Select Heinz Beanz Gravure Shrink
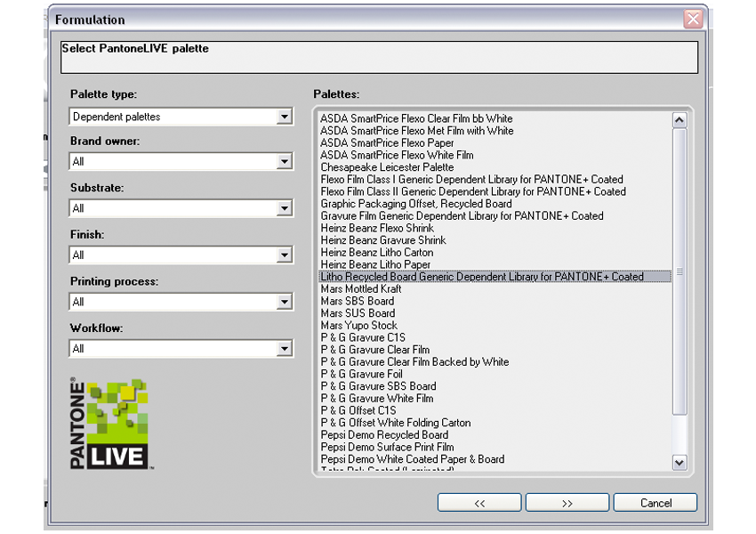Image resolution: width=756 pixels, height=534 pixels. (x=383, y=240)
